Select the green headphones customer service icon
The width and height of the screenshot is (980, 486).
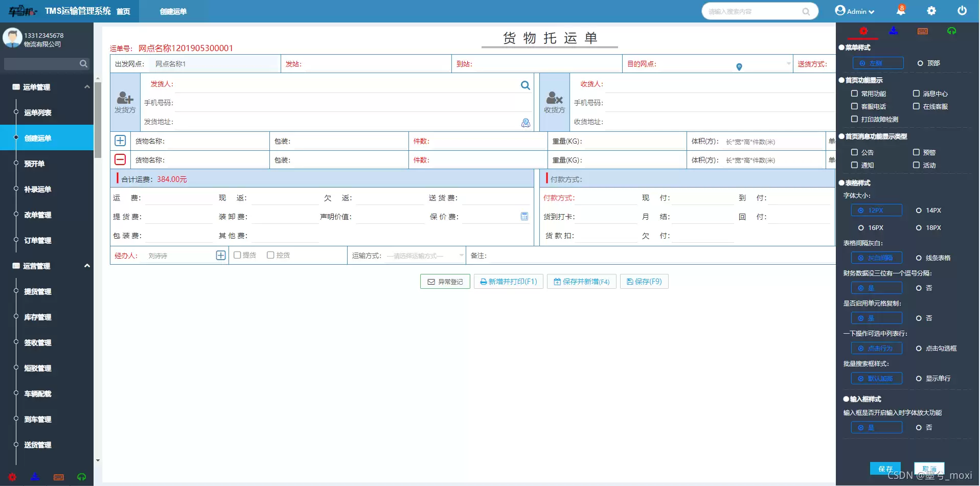(951, 31)
